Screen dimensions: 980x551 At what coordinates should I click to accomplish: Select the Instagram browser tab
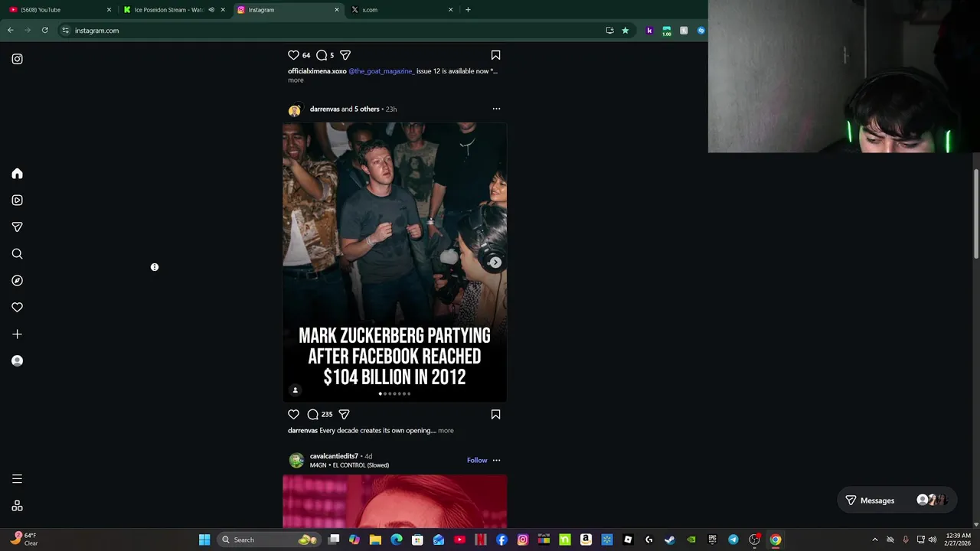288,10
